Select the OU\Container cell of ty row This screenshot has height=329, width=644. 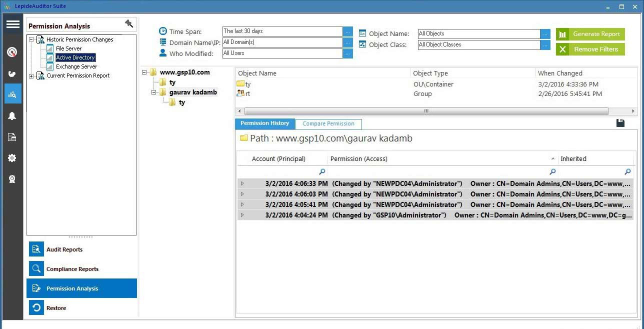pos(433,84)
